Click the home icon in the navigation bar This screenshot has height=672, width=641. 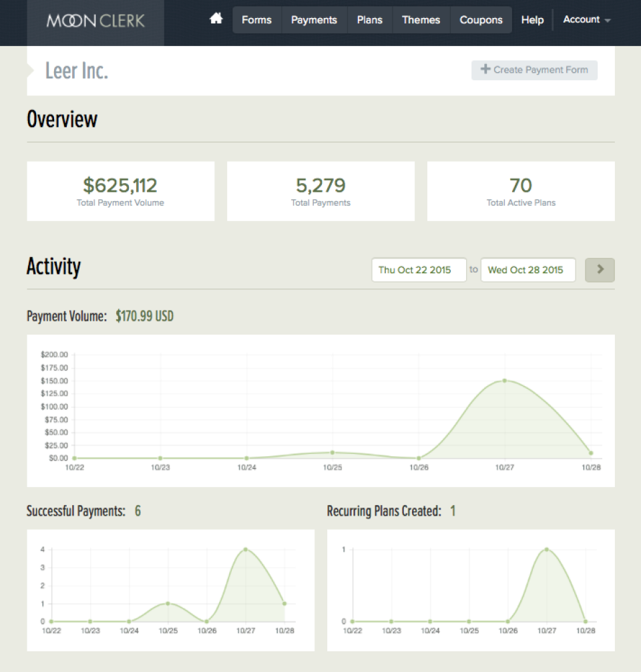[216, 19]
